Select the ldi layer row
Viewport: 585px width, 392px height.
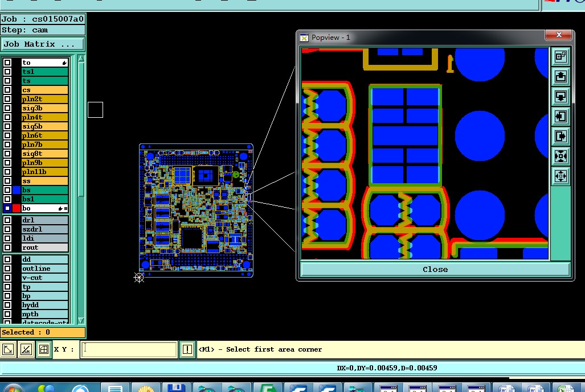click(x=45, y=238)
